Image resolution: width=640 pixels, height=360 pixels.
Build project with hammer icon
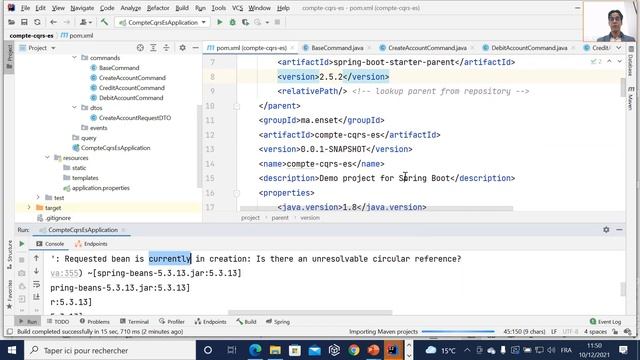tap(104, 22)
